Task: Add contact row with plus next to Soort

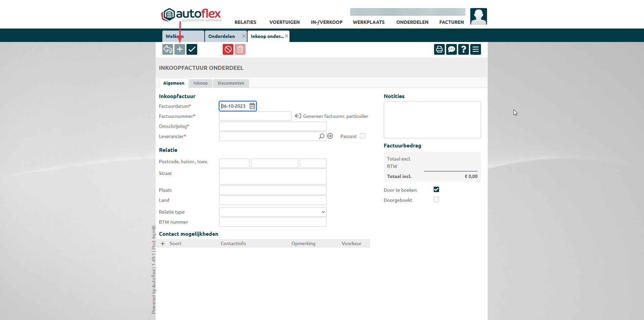Action: pyautogui.click(x=163, y=243)
